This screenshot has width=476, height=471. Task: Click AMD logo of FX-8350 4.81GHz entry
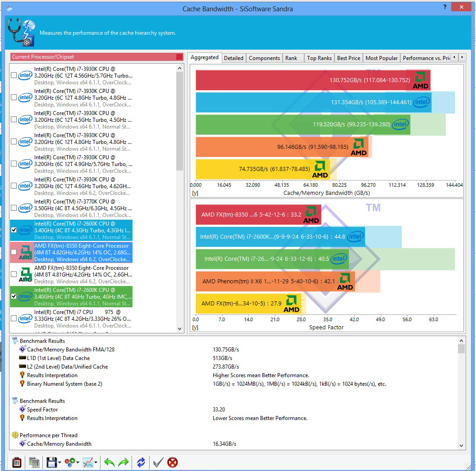(25, 274)
